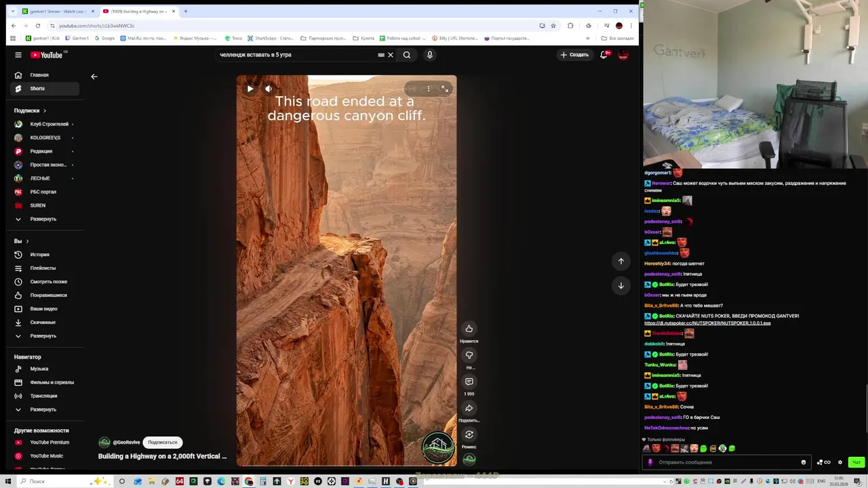
Task: Open KOLOGREEV.S subscription channel
Action: [x=46, y=138]
